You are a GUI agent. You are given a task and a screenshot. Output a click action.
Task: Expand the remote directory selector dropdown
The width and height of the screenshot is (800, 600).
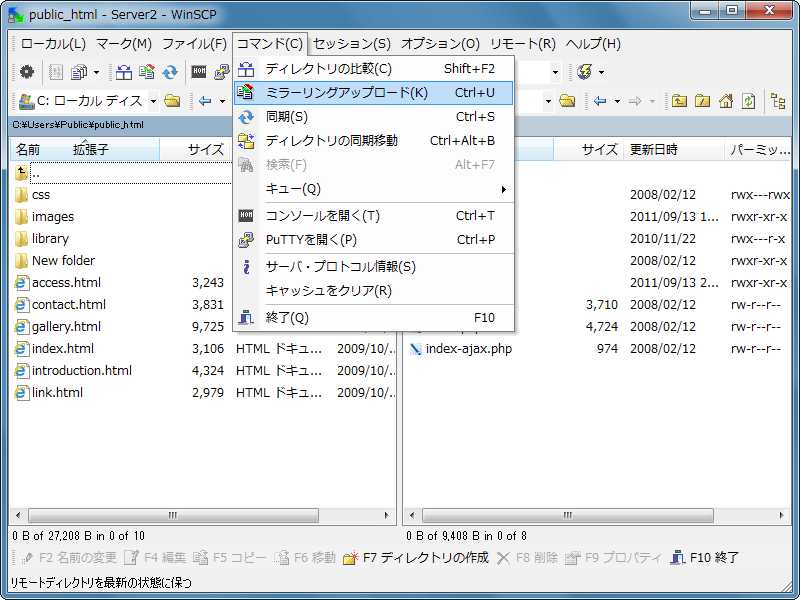[548, 101]
